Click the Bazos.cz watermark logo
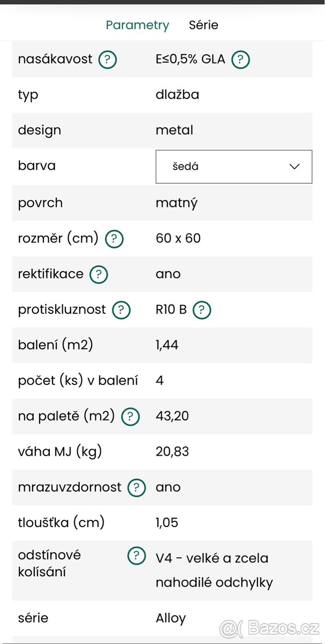325x644 pixels. pyautogui.click(x=270, y=627)
